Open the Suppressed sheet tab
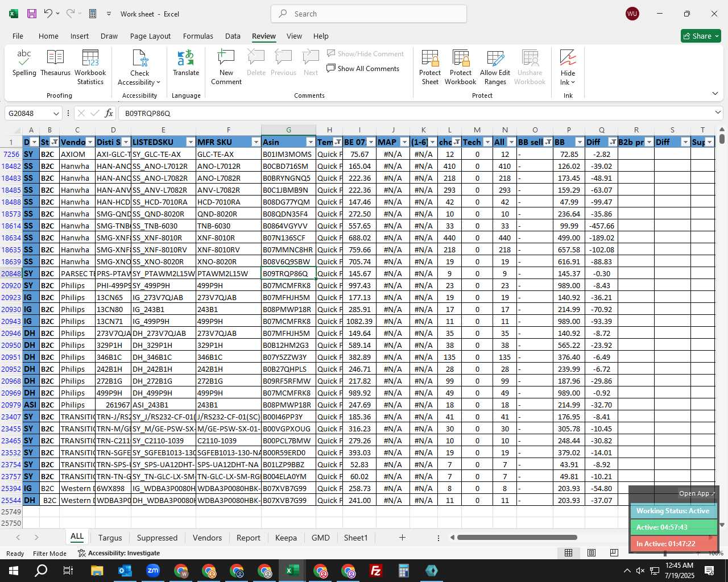This screenshot has height=582, width=728. tap(157, 538)
